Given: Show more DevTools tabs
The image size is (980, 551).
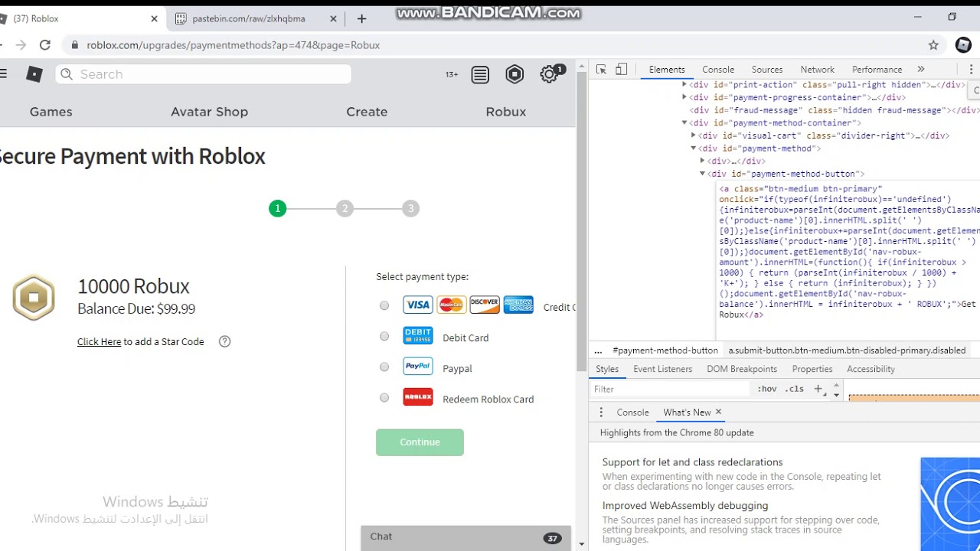Looking at the screenshot, I should click(921, 69).
